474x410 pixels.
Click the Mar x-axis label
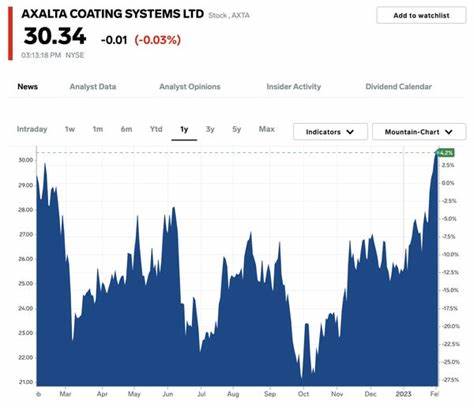point(65,394)
